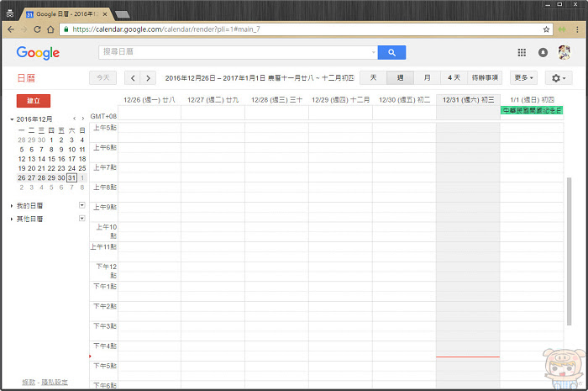Reload the page with refresh icon
Image resolution: width=588 pixels, height=391 pixels.
pyautogui.click(x=37, y=29)
